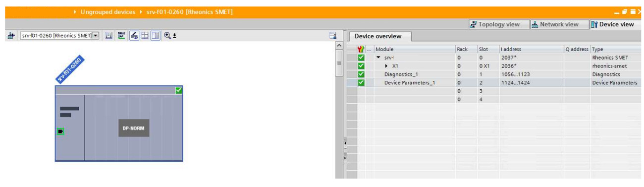
Task: Click the show module labels toolbar icon
Action: click(x=121, y=36)
